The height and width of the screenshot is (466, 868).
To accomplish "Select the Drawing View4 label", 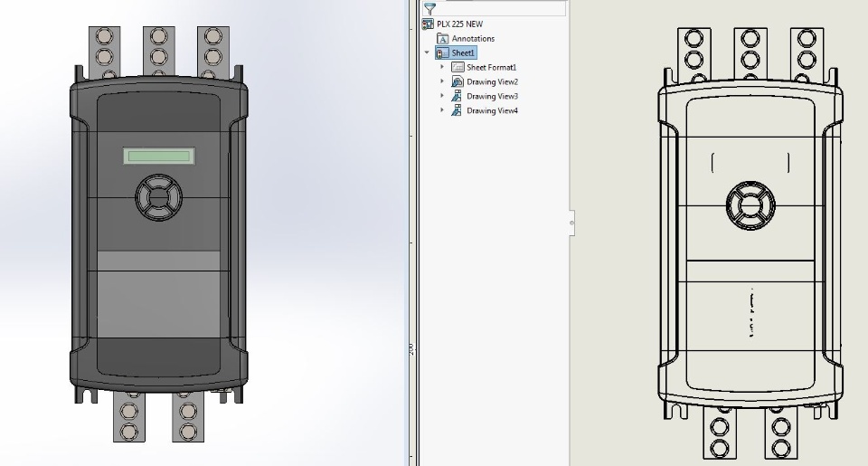I will coord(492,110).
